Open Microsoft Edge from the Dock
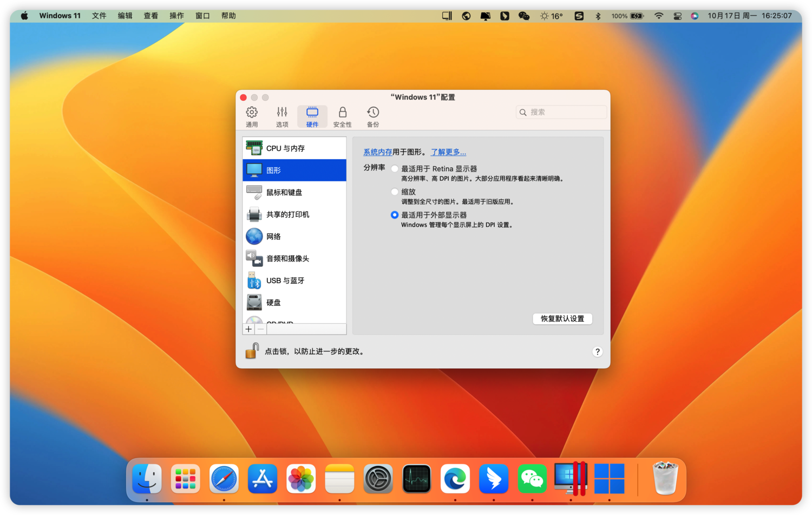 coord(455,479)
